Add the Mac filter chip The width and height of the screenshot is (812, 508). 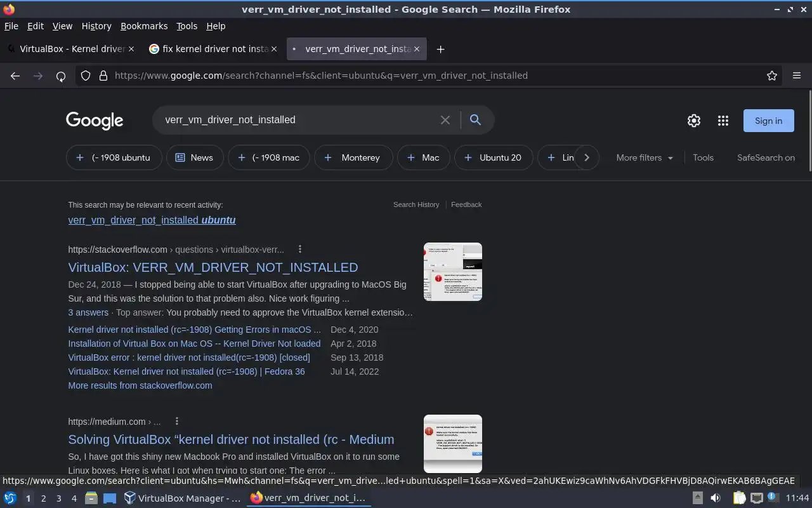pyautogui.click(x=424, y=157)
